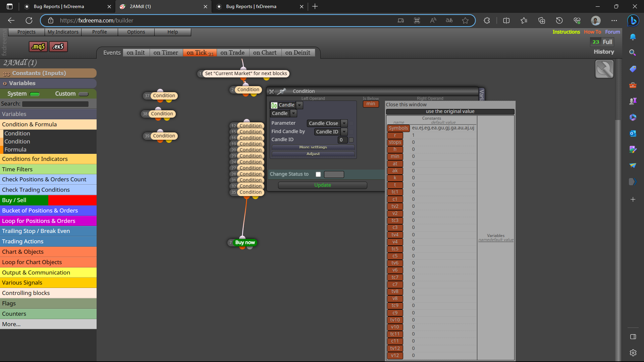644x362 pixels.
Task: Expand the Variables panel header with the 0 count
Action: click(x=48, y=83)
